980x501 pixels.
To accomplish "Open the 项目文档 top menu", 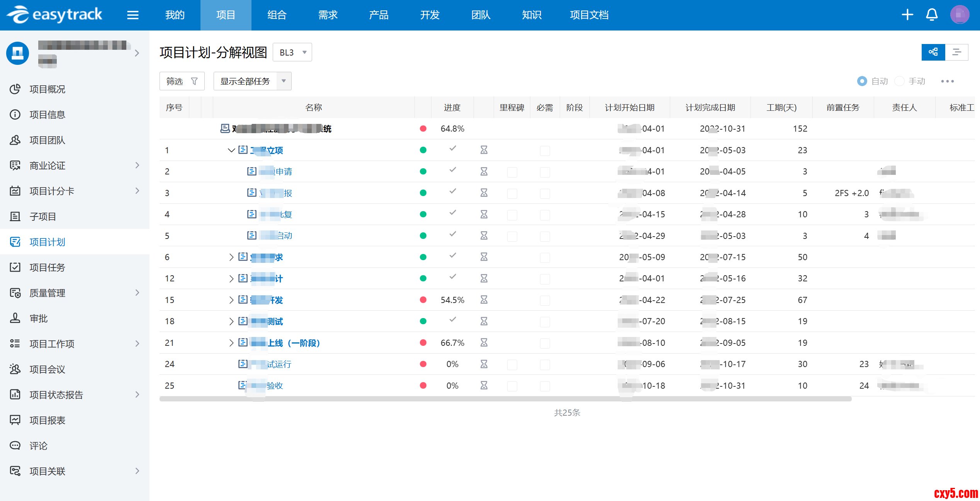I will point(589,15).
